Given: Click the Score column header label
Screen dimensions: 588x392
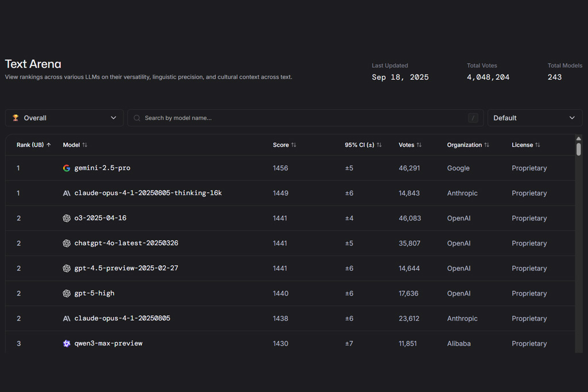Looking at the screenshot, I should 281,145.
